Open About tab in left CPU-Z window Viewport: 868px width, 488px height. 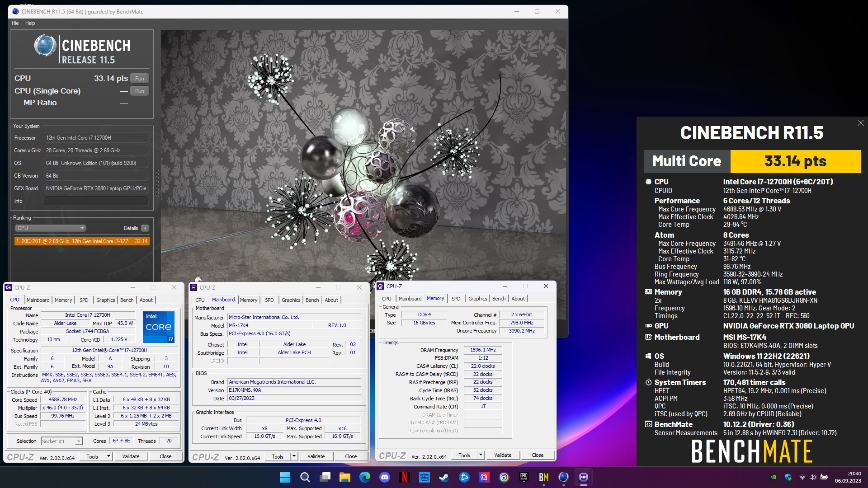point(146,300)
